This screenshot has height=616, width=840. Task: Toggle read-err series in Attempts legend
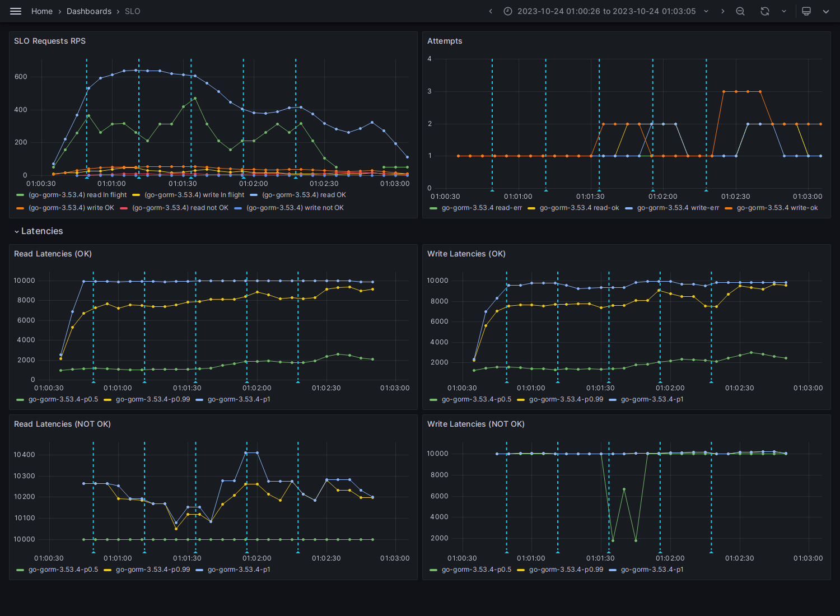coord(482,208)
